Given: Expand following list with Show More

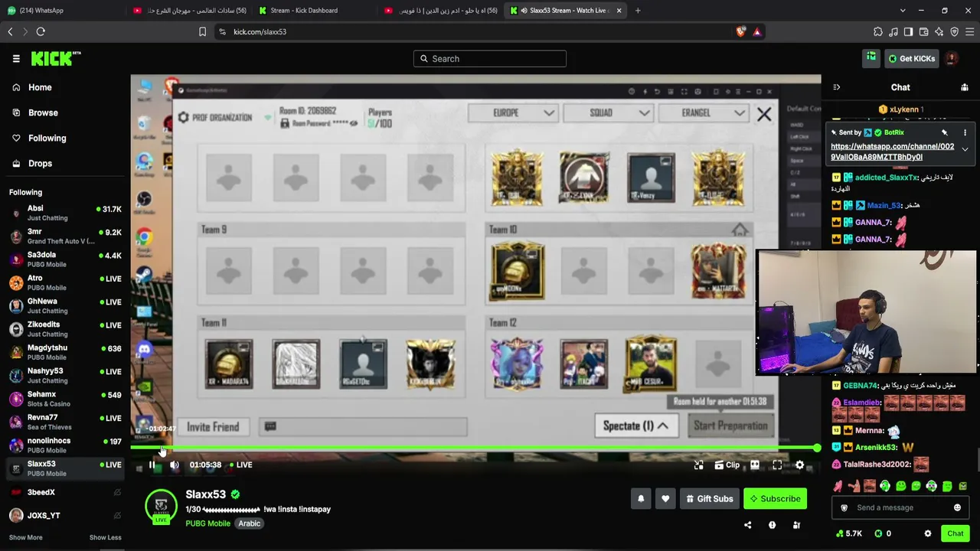Looking at the screenshot, I should 25,537.
